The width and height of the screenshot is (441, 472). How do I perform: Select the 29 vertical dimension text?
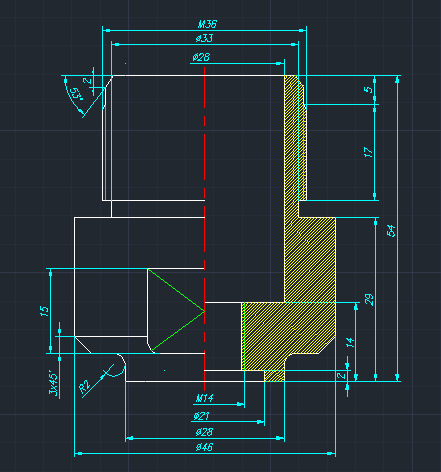[369, 300]
